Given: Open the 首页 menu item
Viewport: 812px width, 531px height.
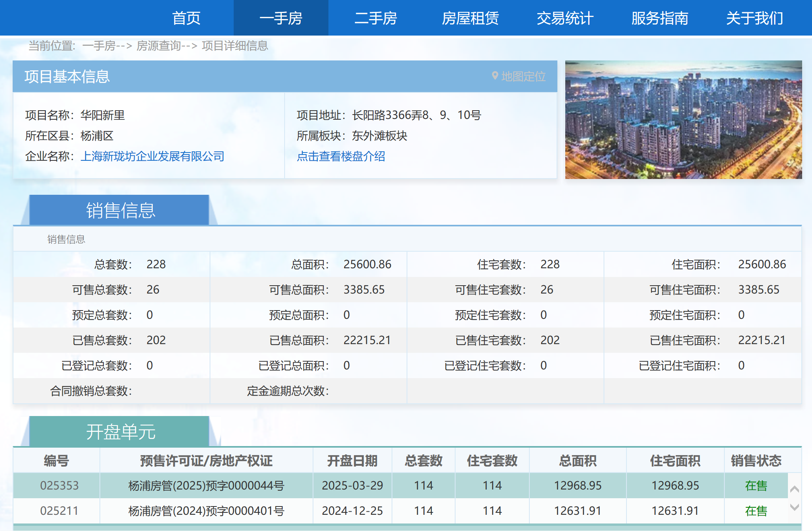Looking at the screenshot, I should click(186, 18).
